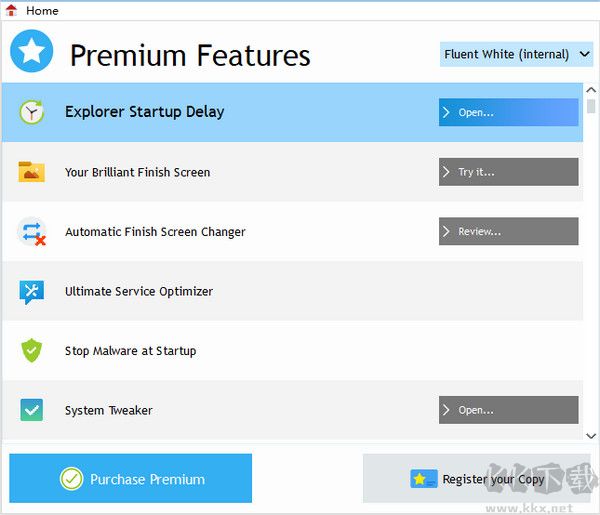The height and width of the screenshot is (515, 600).
Task: Click the star Premium Features icon
Action: pyautogui.click(x=31, y=51)
